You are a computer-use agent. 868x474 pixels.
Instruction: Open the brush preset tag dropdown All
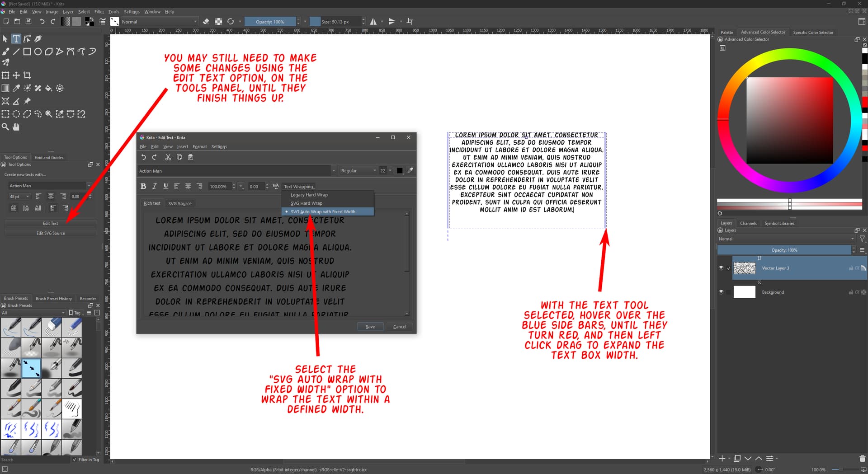tap(33, 313)
